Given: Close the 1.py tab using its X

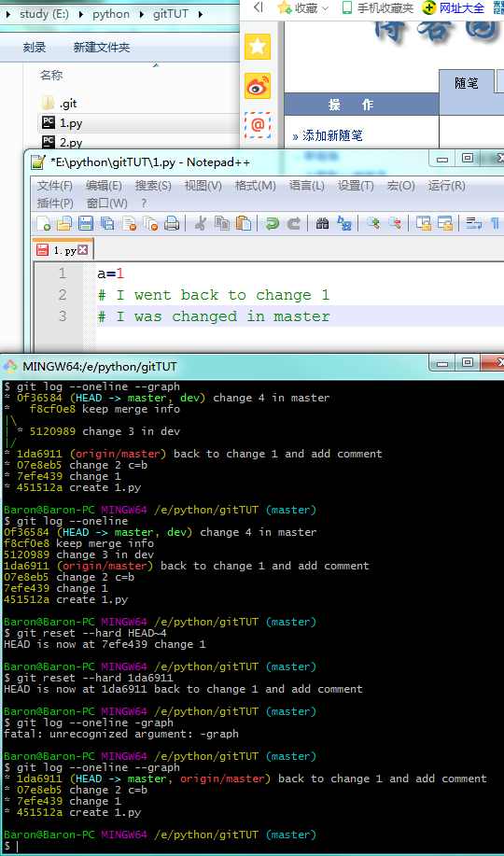Looking at the screenshot, I should (82, 250).
